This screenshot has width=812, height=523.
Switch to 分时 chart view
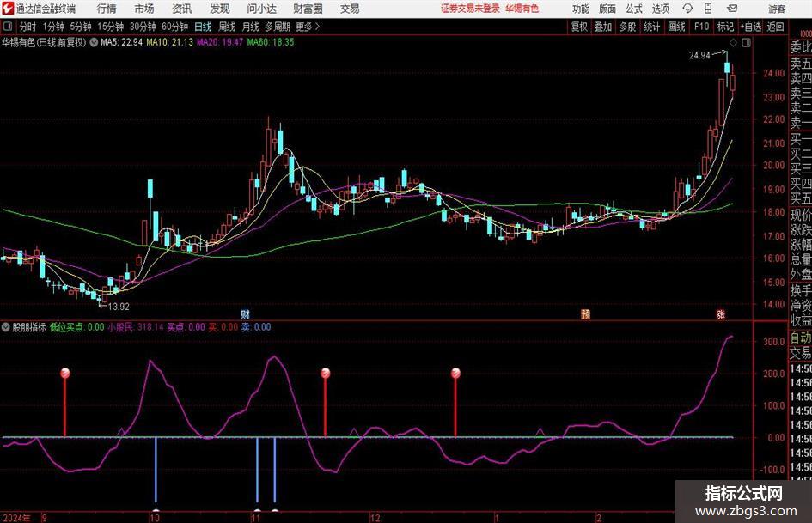[27, 27]
